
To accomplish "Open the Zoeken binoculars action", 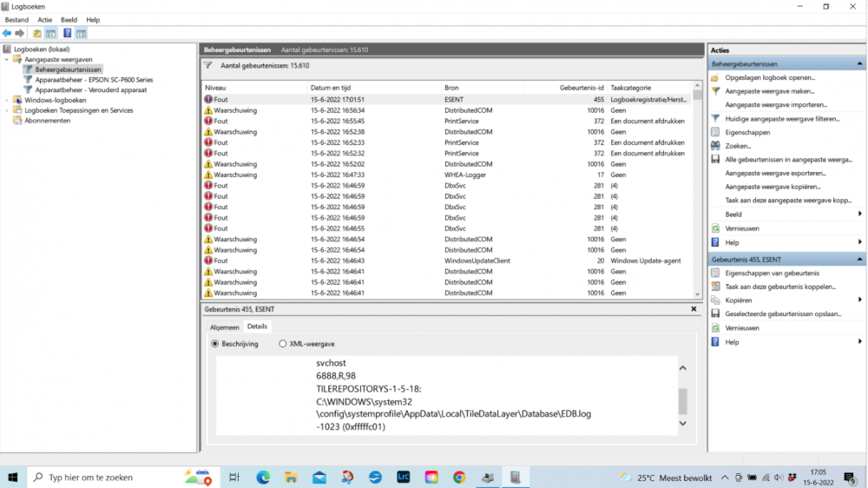I will [x=738, y=146].
